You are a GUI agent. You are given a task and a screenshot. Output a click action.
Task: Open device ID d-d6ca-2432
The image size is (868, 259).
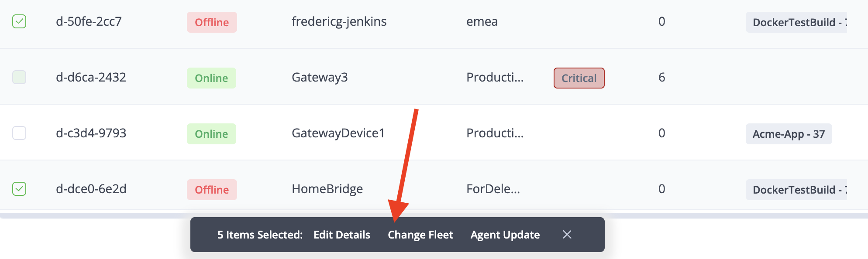click(91, 77)
